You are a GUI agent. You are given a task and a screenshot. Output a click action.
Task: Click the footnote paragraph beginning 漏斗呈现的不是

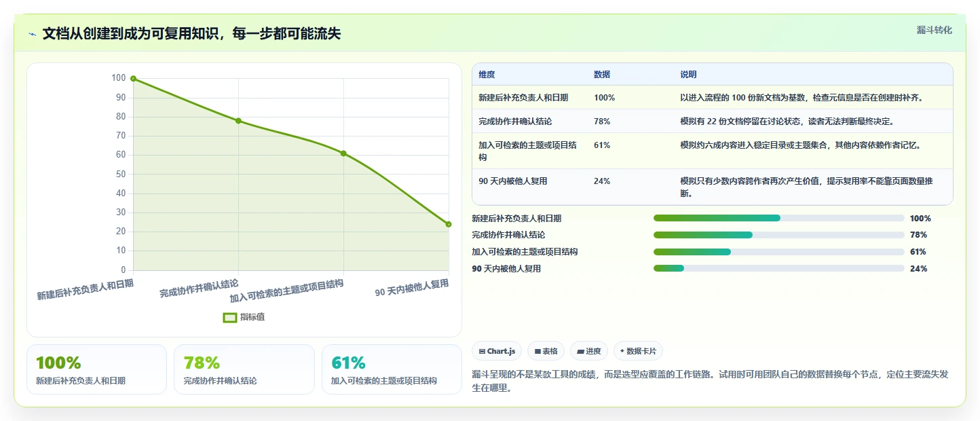[711, 382]
